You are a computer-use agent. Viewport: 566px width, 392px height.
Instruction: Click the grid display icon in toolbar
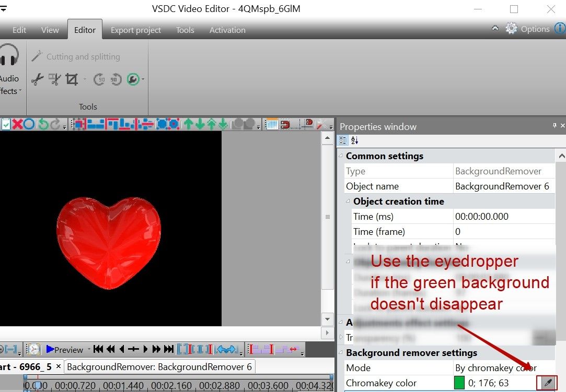(271, 124)
